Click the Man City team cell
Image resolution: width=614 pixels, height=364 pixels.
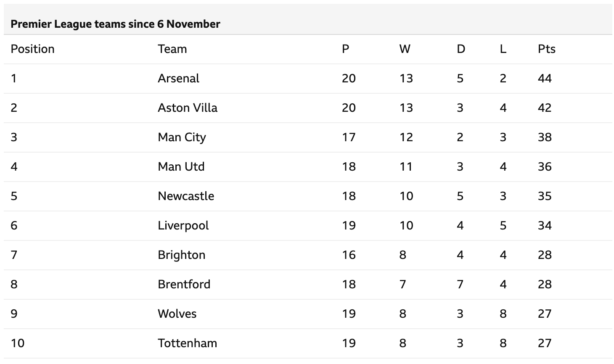tap(182, 137)
